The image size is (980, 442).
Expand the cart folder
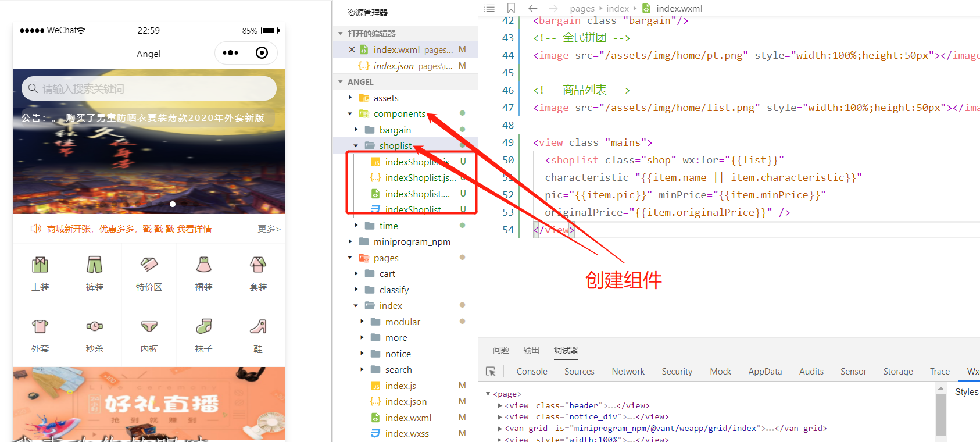click(x=356, y=273)
